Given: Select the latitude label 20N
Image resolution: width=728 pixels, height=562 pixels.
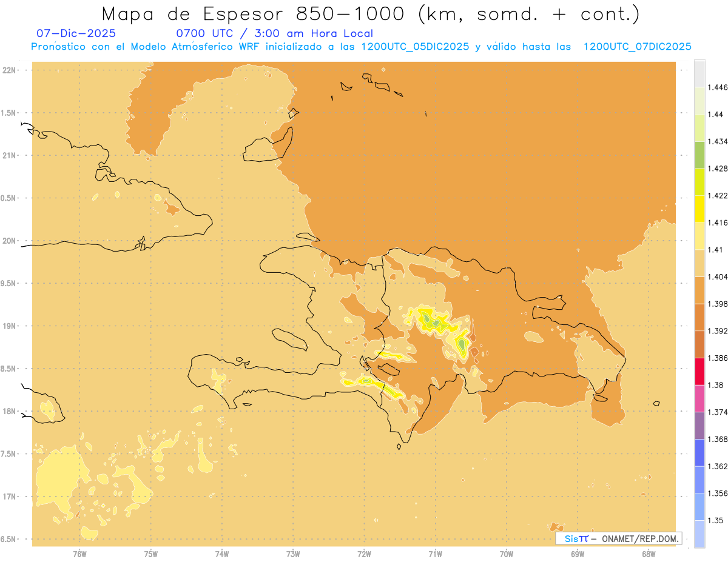Looking at the screenshot, I should click(x=10, y=241).
